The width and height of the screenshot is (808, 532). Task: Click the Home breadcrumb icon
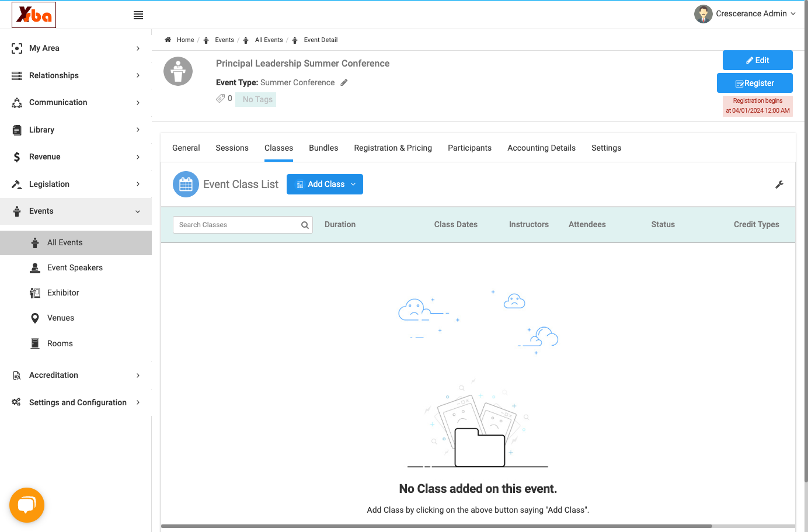point(168,40)
